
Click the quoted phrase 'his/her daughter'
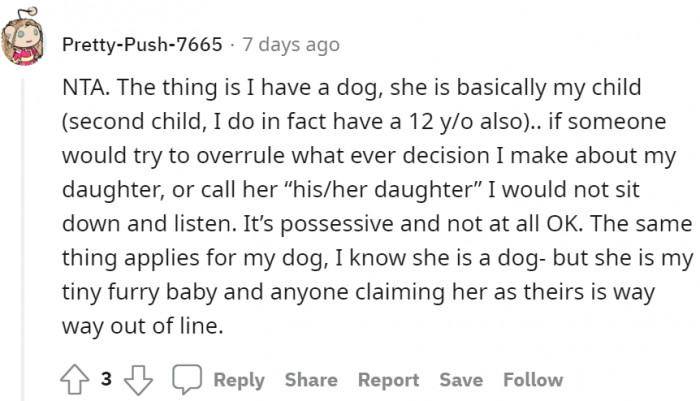[381, 189]
